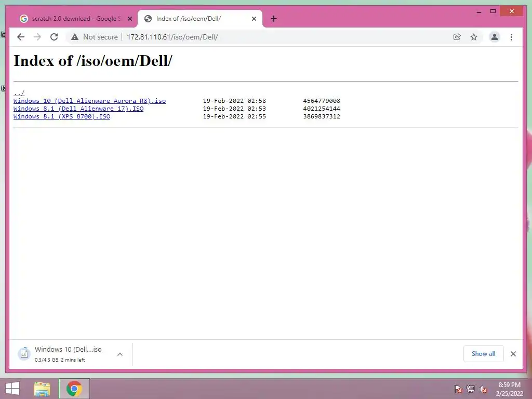Screen dimensions: 532x399
Task: Close the downloads bar
Action: pyautogui.click(x=513, y=354)
